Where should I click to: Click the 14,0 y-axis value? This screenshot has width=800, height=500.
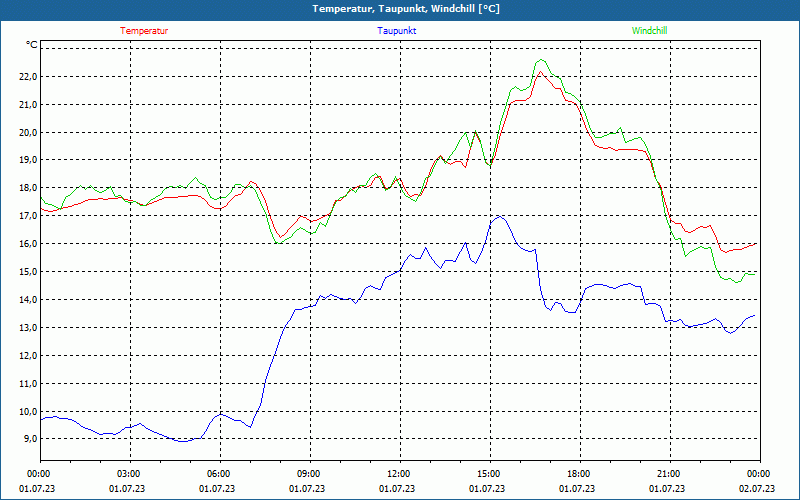(28, 299)
